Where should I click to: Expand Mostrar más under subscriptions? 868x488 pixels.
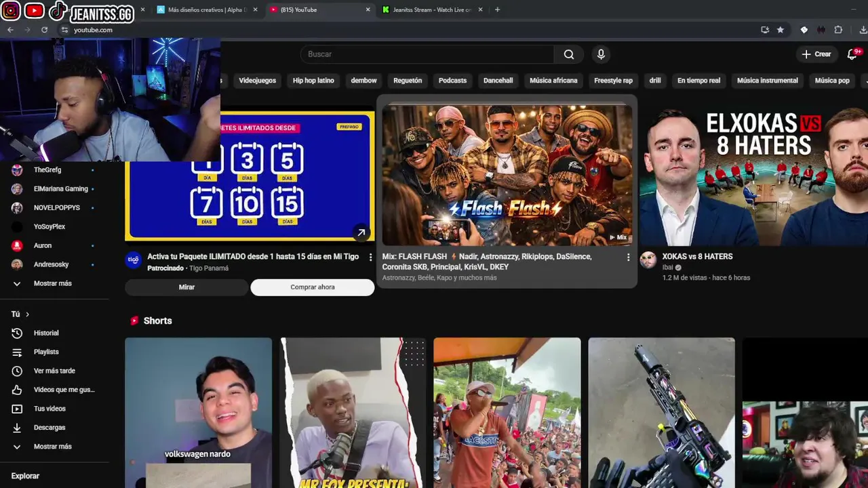click(x=54, y=283)
